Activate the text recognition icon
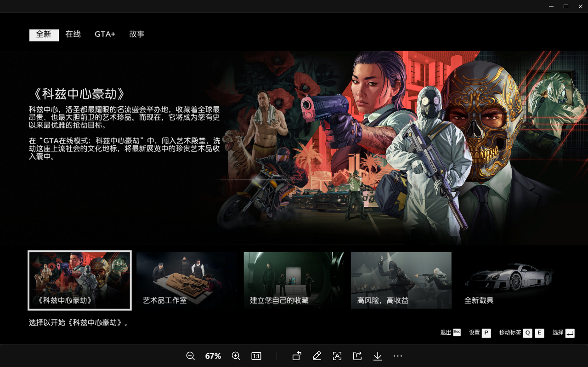 point(337,356)
